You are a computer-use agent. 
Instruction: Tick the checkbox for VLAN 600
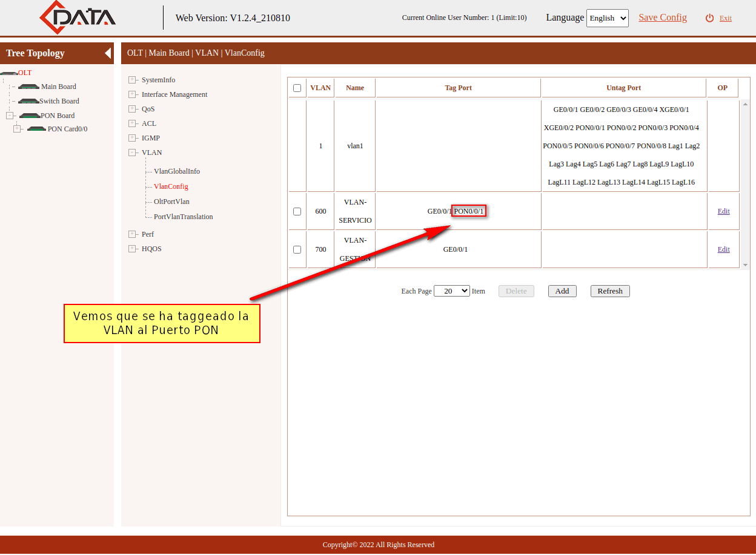297,211
